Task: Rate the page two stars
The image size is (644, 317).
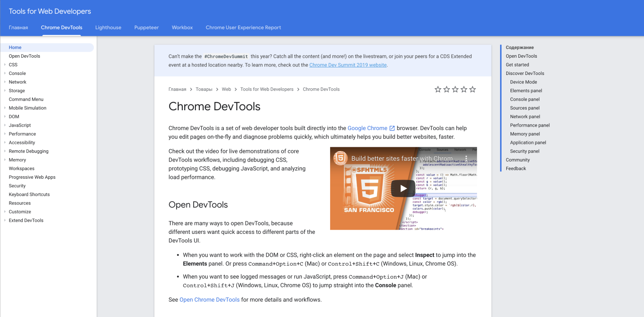Action: [446, 90]
